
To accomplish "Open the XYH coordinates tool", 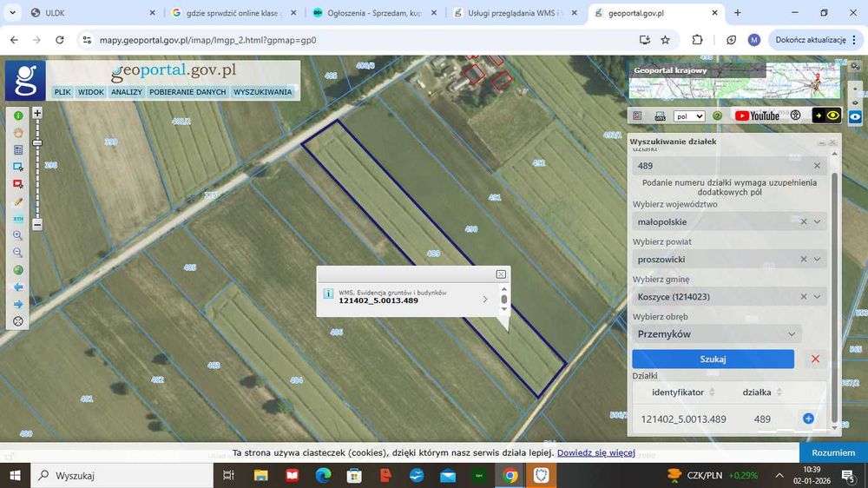I will tap(18, 219).
